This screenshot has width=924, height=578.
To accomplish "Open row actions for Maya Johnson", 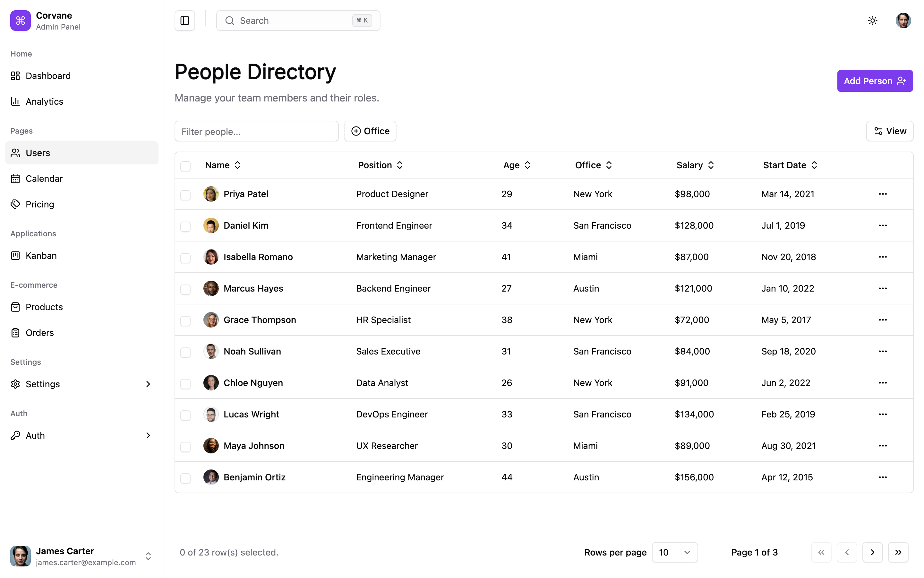I will pyautogui.click(x=883, y=446).
